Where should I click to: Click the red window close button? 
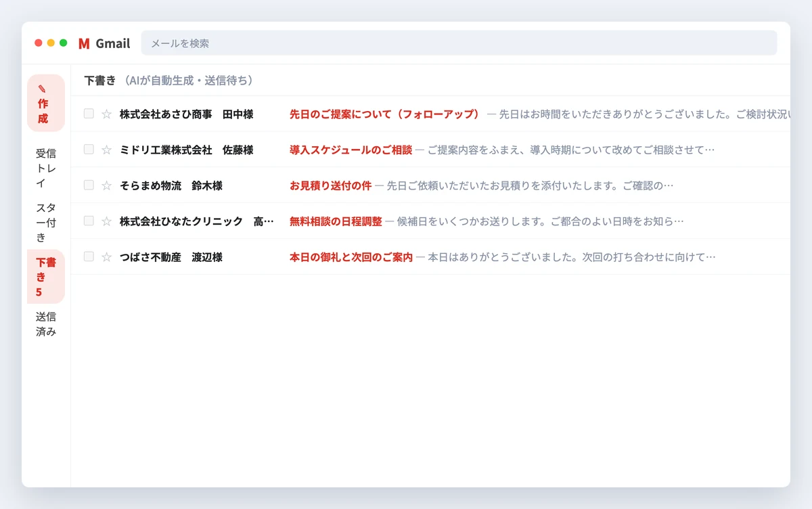[x=39, y=43]
